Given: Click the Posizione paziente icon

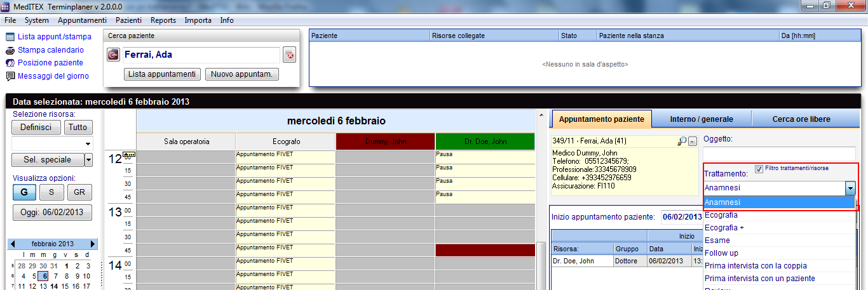Looking at the screenshot, I should [x=10, y=63].
